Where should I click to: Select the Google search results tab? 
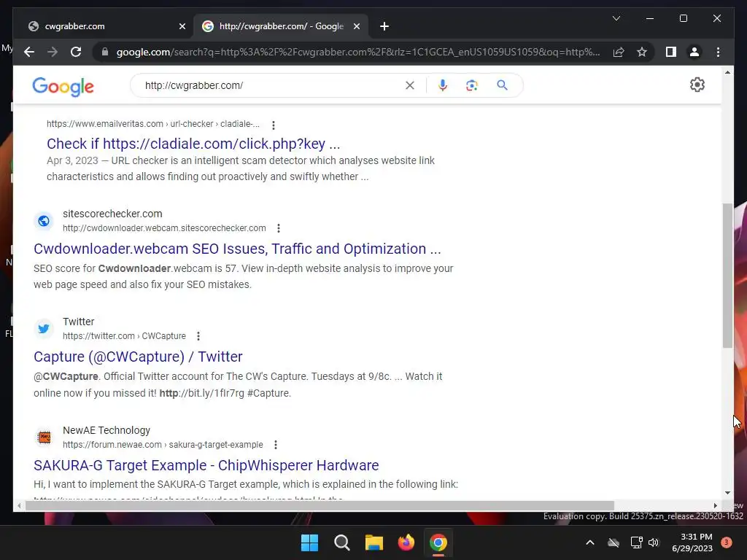(281, 26)
